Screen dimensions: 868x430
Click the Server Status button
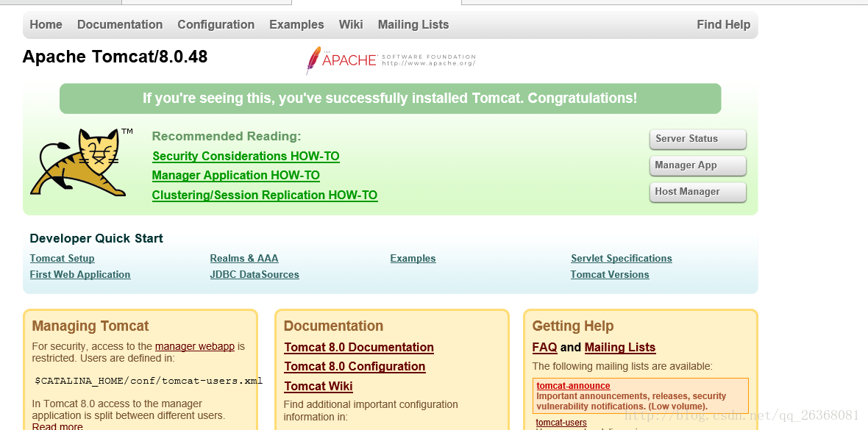coord(697,139)
